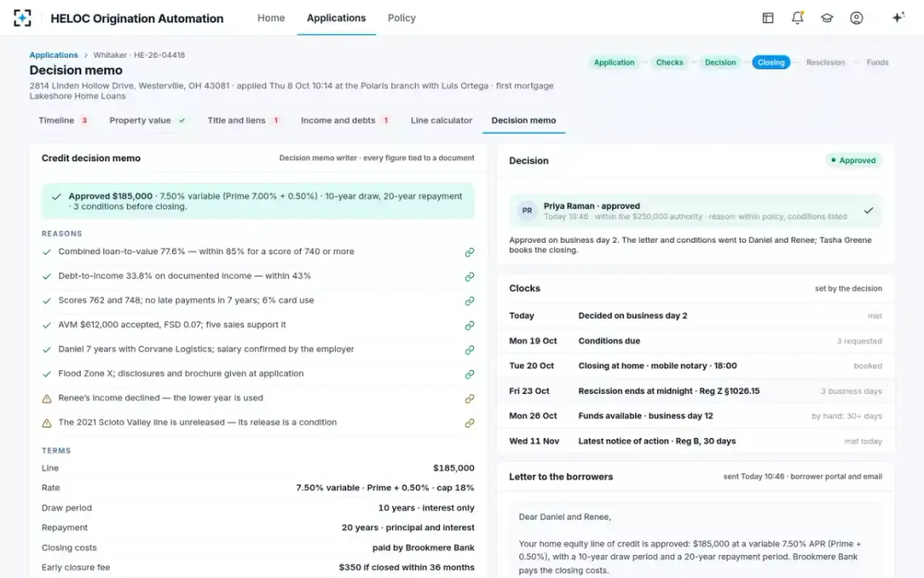Image resolution: width=924 pixels, height=578 pixels.
Task: Switch to the Title and liens tab
Action: pos(243,120)
